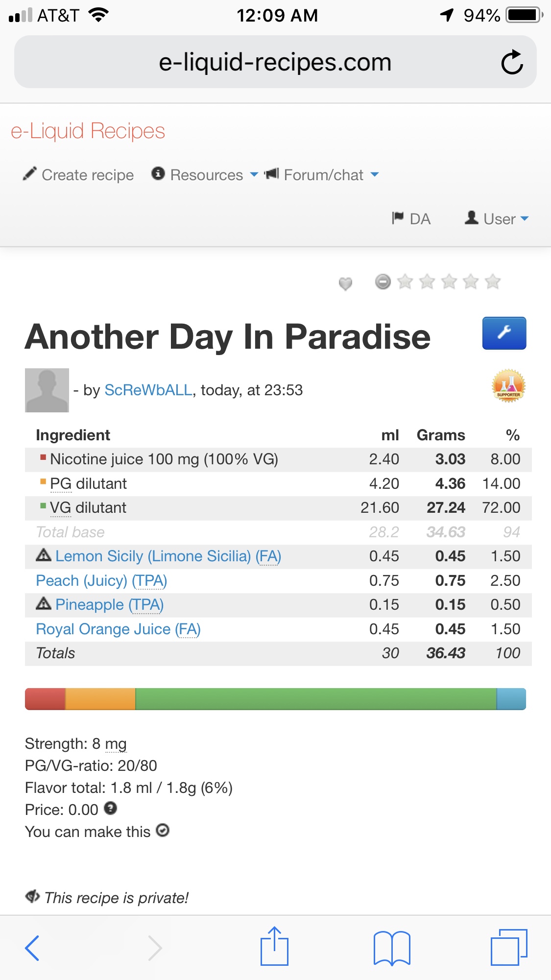Tap the Supporter flask badge
Image resolution: width=551 pixels, height=980 pixels.
point(508,386)
